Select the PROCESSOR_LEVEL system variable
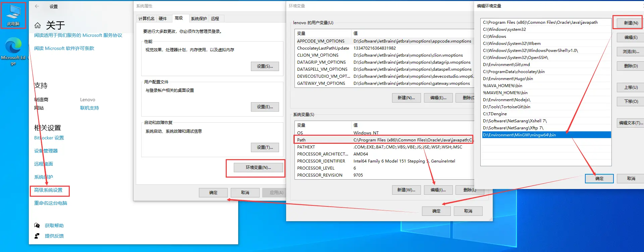Image resolution: width=644 pixels, height=252 pixels. [x=384, y=168]
